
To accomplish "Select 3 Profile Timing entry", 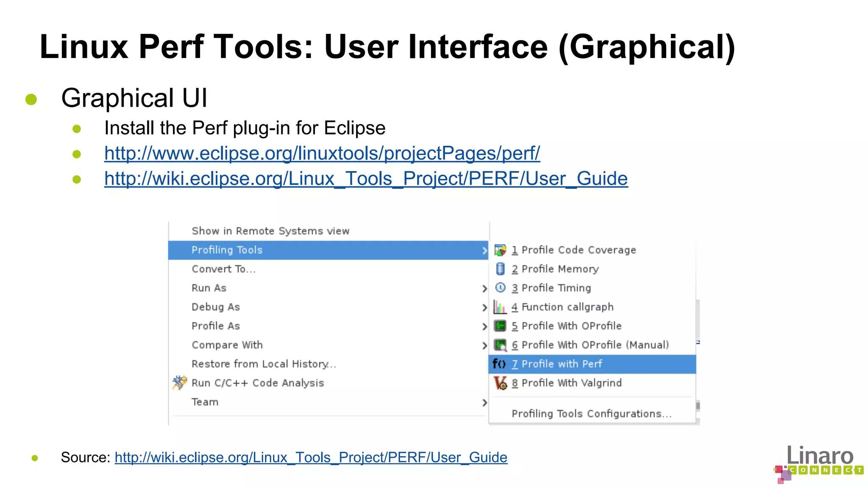I will coord(592,288).
